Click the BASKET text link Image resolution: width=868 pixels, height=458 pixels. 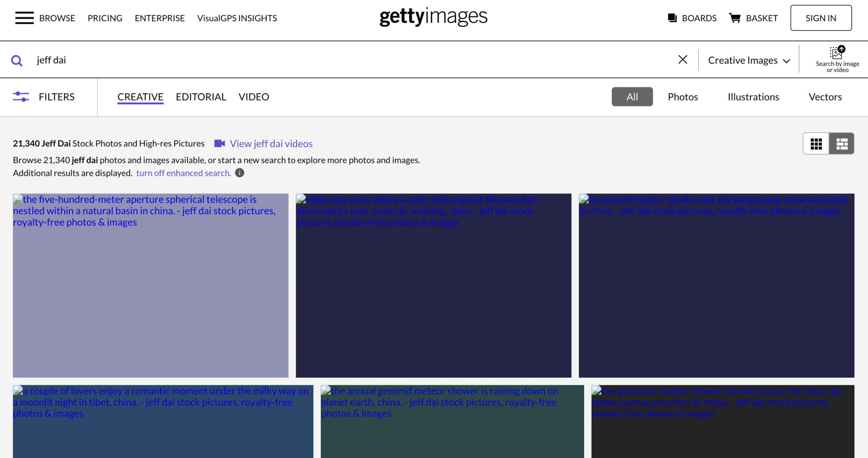[x=762, y=18]
